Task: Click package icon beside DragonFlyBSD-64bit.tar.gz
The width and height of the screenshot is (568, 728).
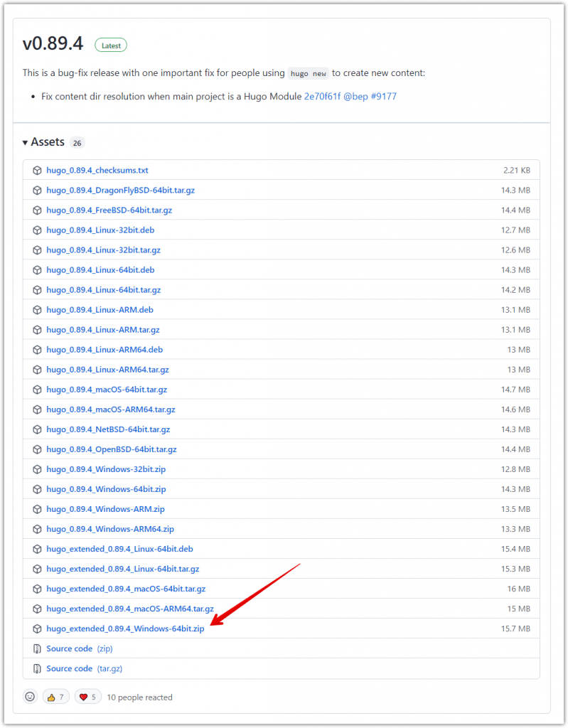Action: pyautogui.click(x=37, y=191)
